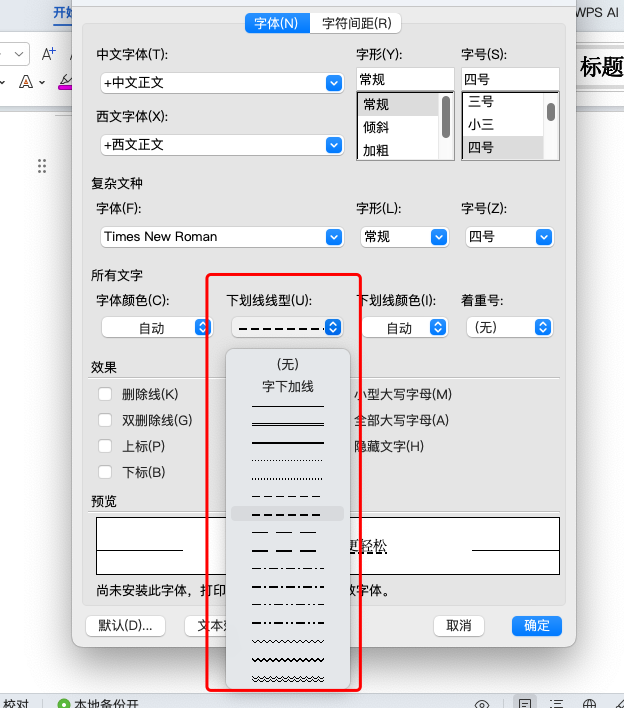Select 三号 in the 字号 list
This screenshot has width=624, height=708.
click(503, 102)
